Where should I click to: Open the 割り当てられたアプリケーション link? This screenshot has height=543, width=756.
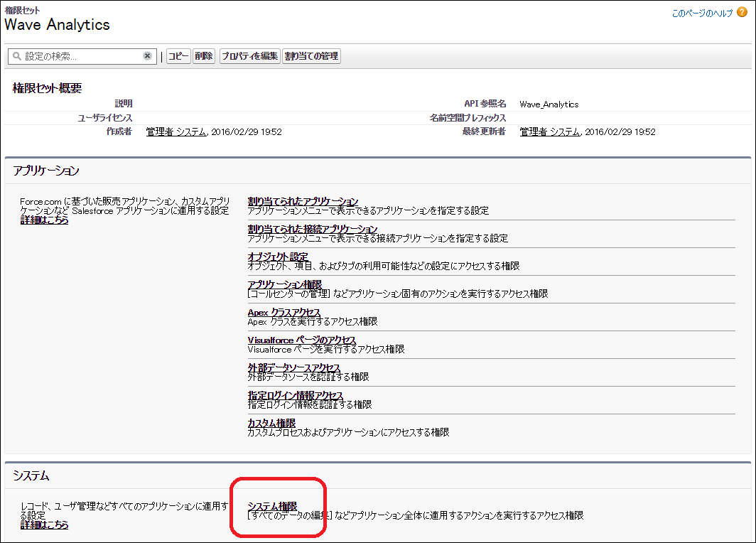(303, 201)
